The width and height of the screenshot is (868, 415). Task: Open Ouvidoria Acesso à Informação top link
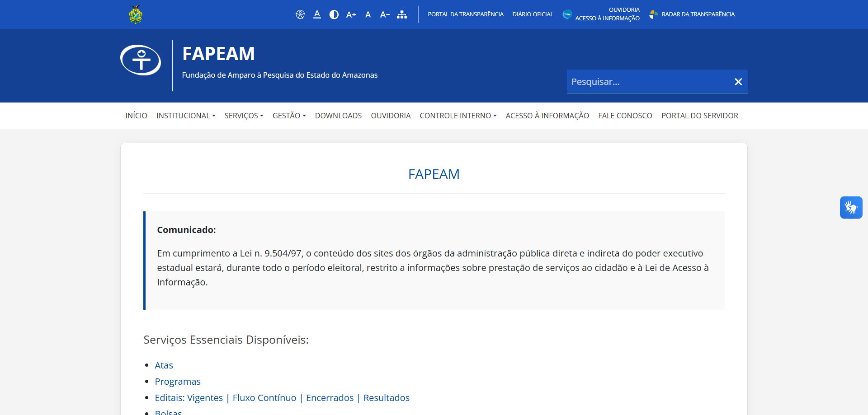[608, 14]
